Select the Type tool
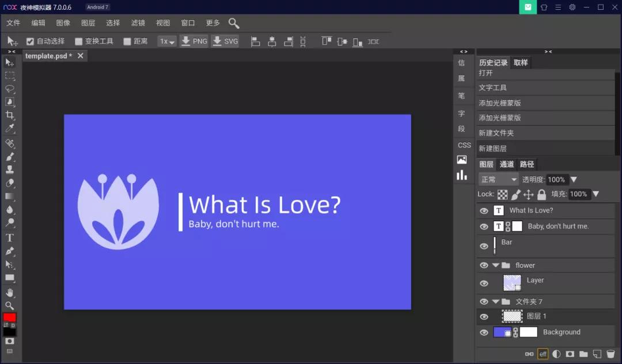This screenshot has width=622, height=364. click(10, 237)
